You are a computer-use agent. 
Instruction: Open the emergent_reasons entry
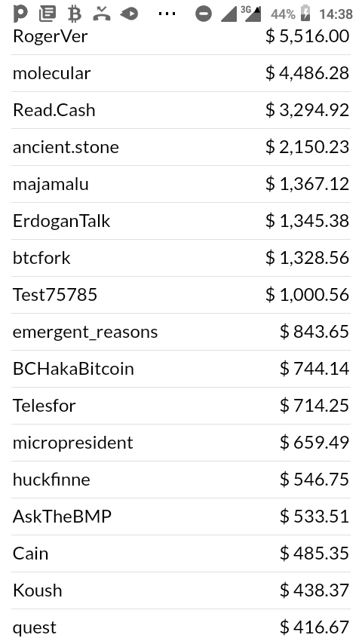181,332
